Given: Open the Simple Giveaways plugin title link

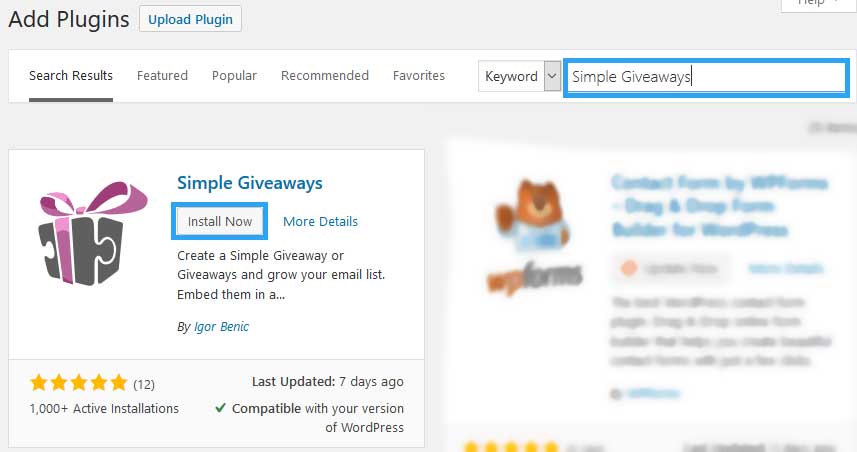Looking at the screenshot, I should coord(250,183).
